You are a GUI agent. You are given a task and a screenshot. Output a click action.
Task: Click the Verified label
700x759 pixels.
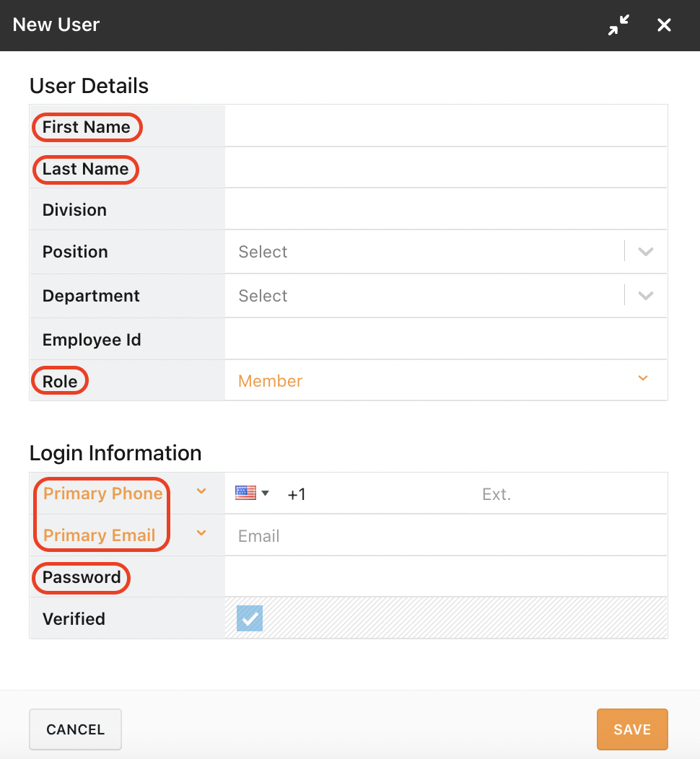point(74,618)
